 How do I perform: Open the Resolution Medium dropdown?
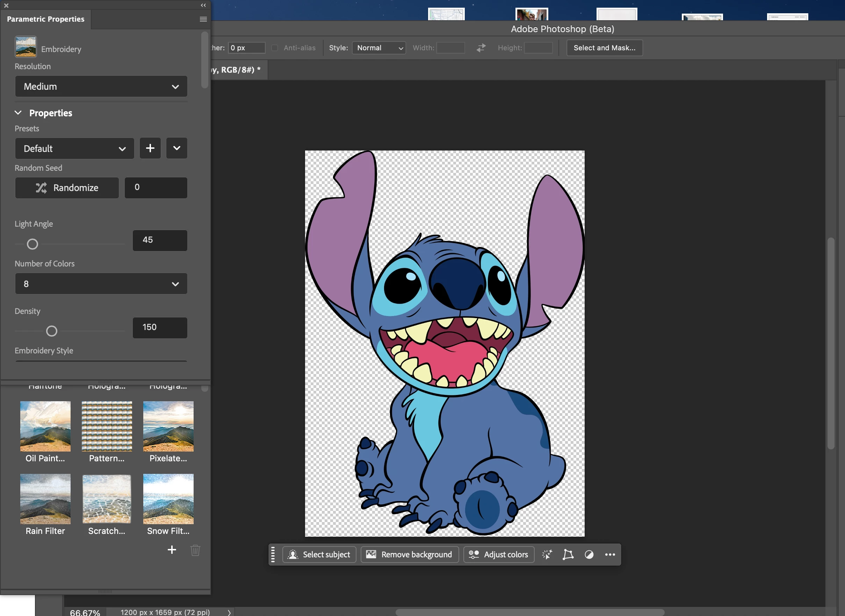101,87
